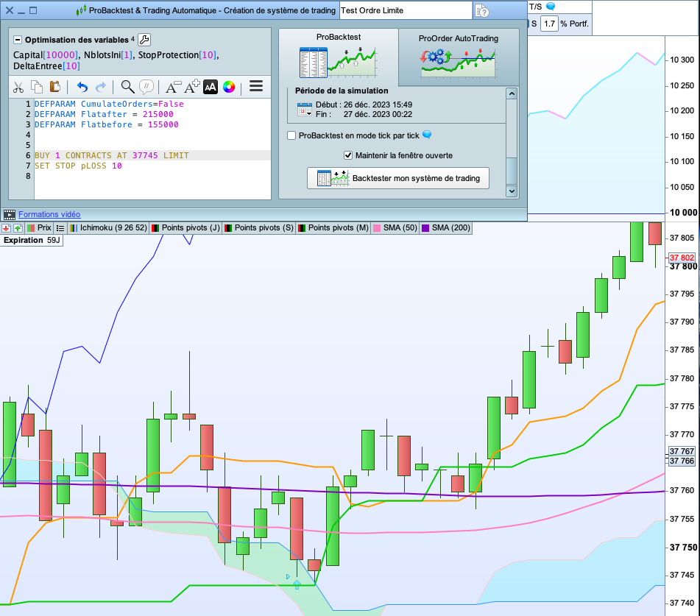Increase the editor font size

[192, 87]
